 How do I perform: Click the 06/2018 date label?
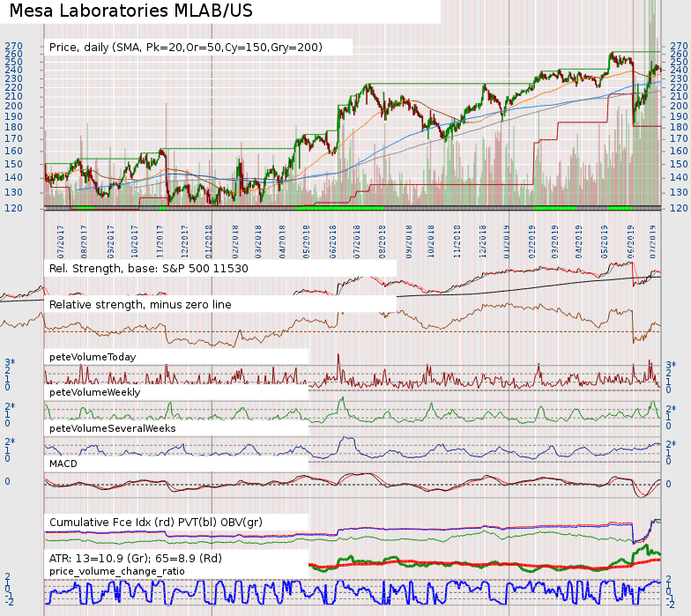[x=333, y=241]
